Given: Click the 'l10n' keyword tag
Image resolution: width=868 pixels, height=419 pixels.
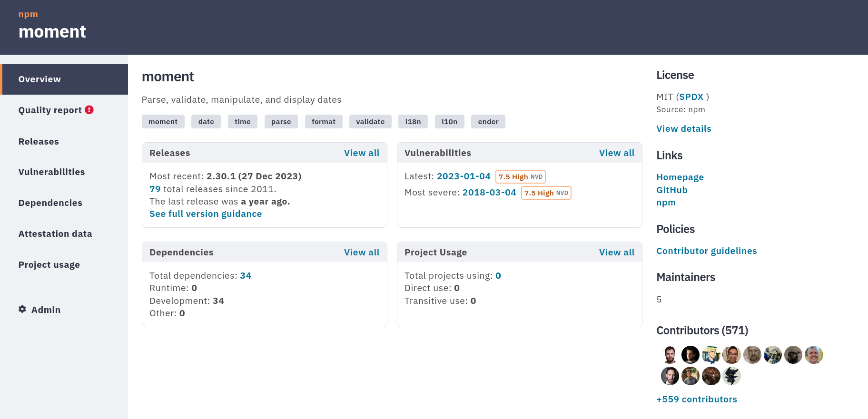Looking at the screenshot, I should pos(450,122).
